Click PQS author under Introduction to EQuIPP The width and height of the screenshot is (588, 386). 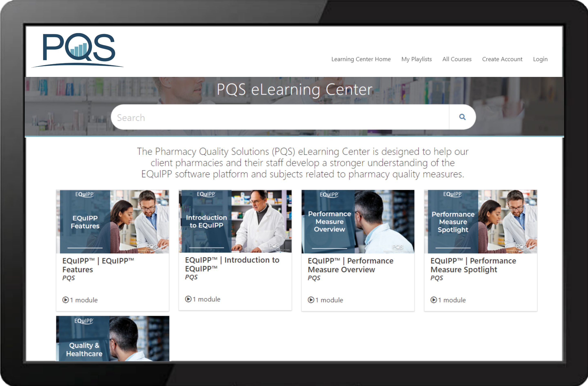tap(191, 277)
